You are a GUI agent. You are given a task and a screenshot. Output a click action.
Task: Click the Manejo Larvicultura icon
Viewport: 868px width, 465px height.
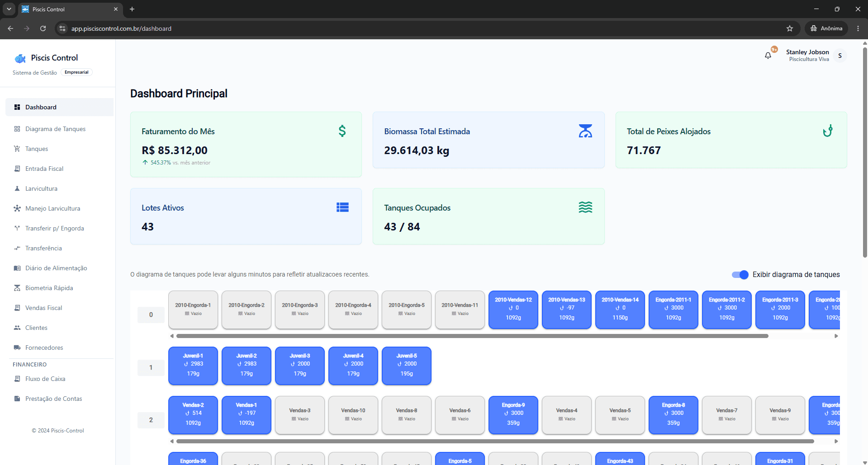coord(17,208)
